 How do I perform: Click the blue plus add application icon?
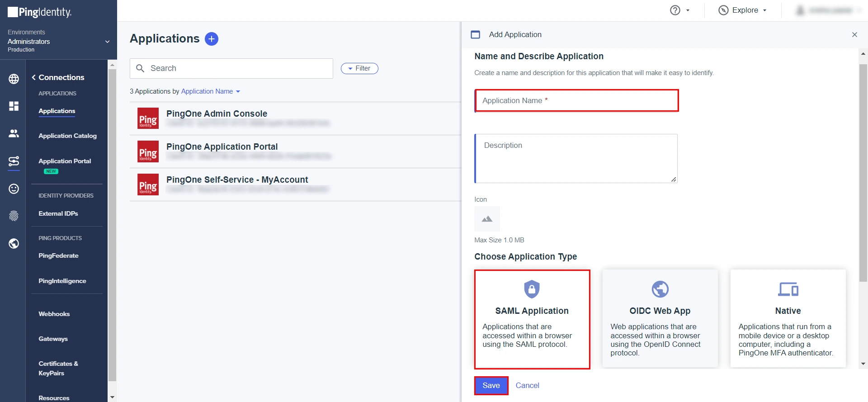tap(212, 39)
